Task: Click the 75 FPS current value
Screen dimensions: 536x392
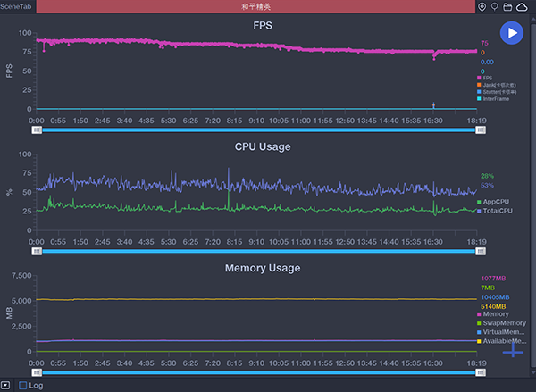Action: click(x=484, y=43)
